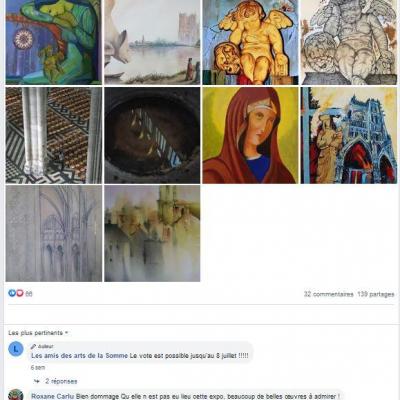Click the red heart reaction icon

pyautogui.click(x=20, y=293)
